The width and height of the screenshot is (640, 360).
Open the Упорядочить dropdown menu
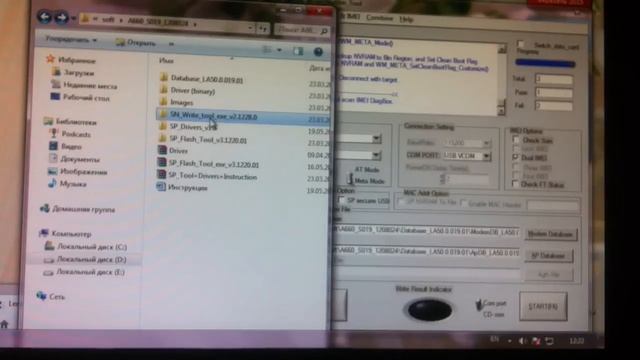tap(71, 40)
